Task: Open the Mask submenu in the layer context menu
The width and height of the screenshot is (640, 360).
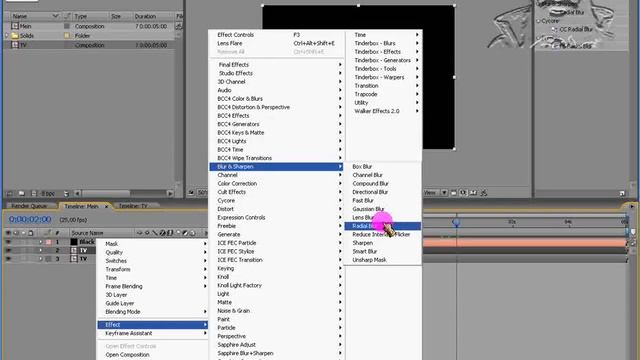Action: tap(153, 244)
